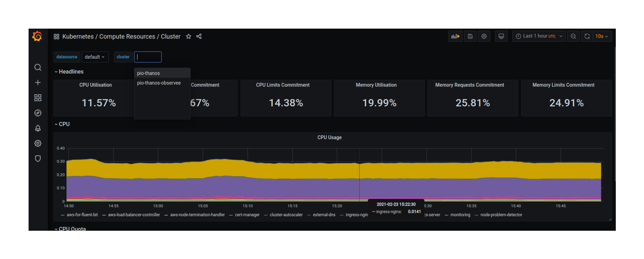The image size is (644, 259).
Task: Click the 14.38% CPU limits value
Action: pos(286,103)
